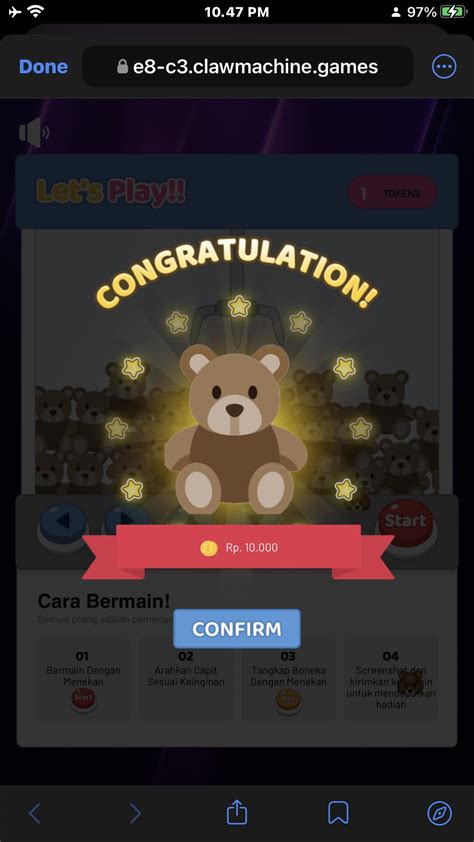Tap the browser back arrow
The height and width of the screenshot is (842, 474).
tap(34, 814)
